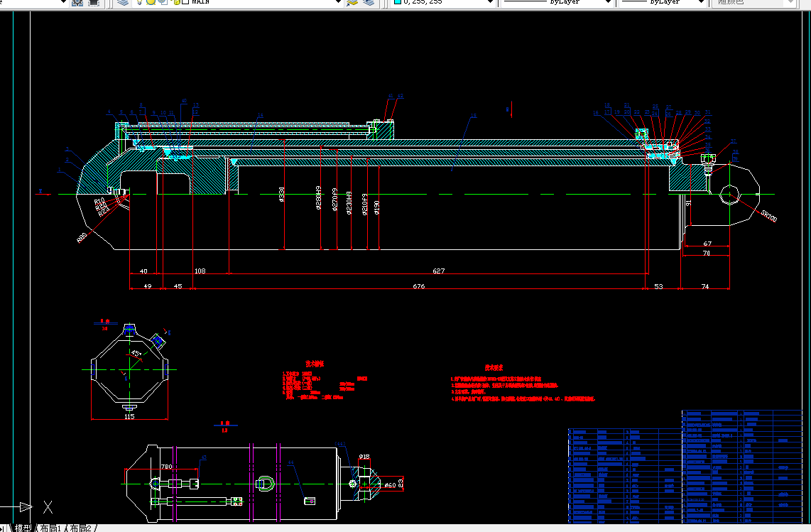Click the Layer Previous icon

click(369, 2)
